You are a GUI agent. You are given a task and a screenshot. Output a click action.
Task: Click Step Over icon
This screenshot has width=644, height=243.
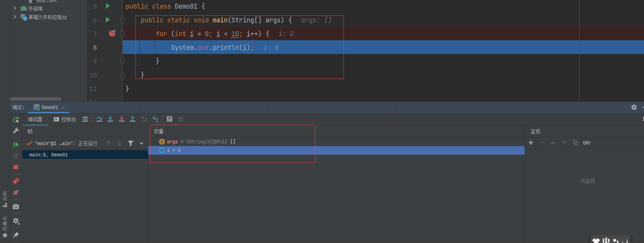[99, 119]
